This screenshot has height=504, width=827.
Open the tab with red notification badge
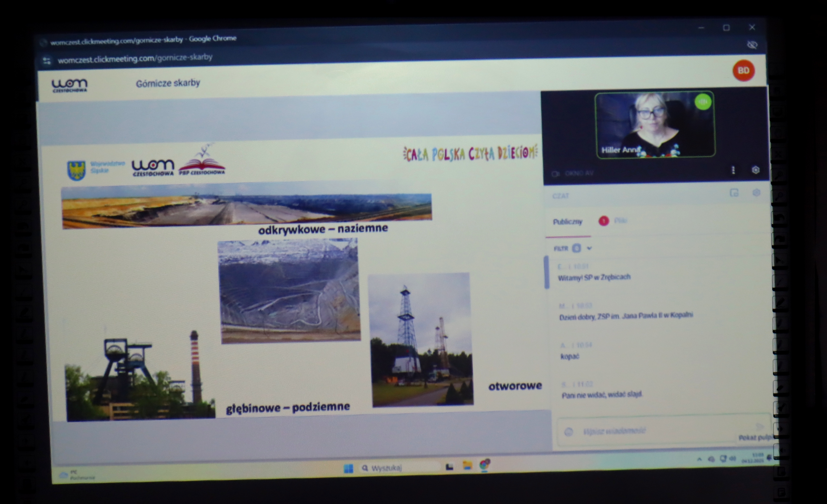[613, 221]
